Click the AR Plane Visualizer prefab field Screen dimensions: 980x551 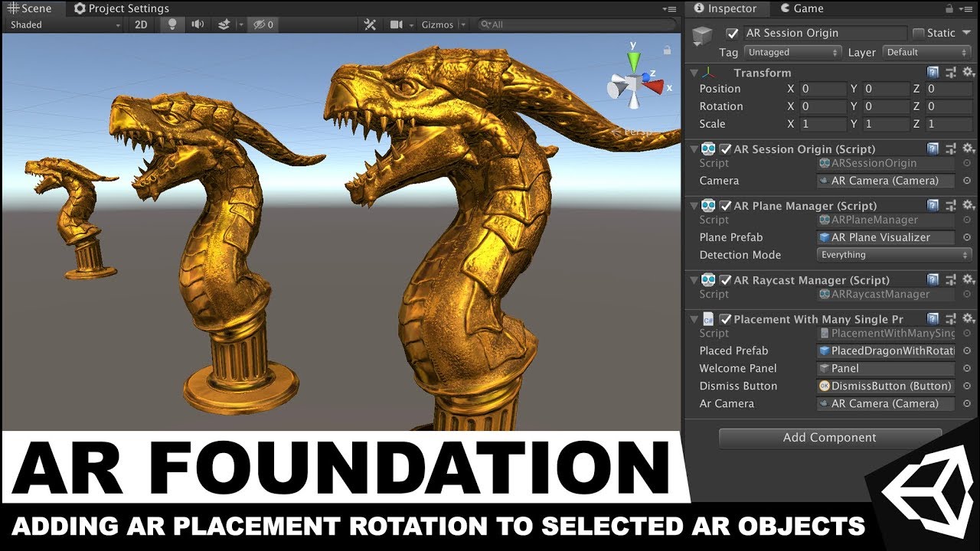tap(886, 237)
